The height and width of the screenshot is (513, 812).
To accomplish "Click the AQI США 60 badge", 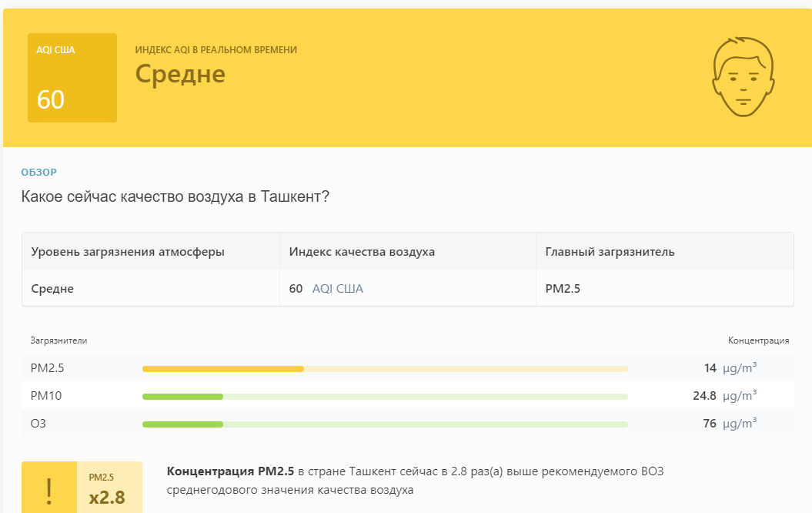I will pyautogui.click(x=72, y=78).
